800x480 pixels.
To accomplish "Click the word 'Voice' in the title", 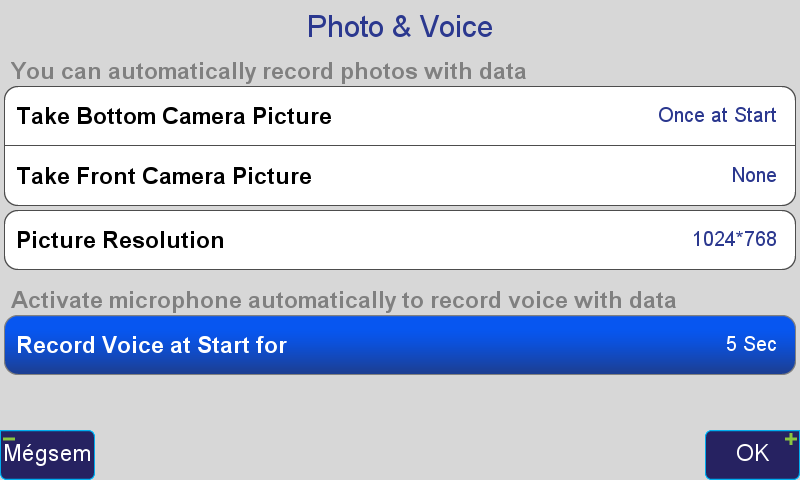I will 453,26.
